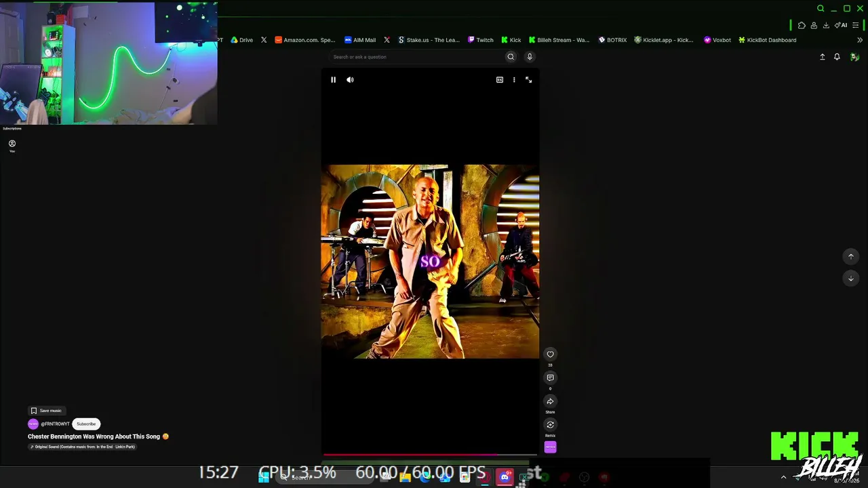The height and width of the screenshot is (488, 868).
Task: Go to previous Short with up arrow
Action: pyautogui.click(x=851, y=256)
